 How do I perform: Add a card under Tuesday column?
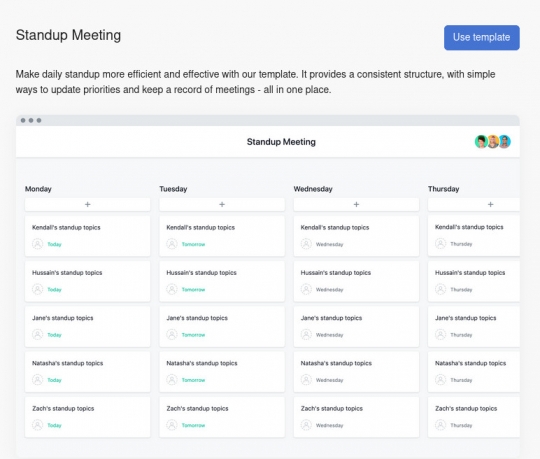[x=222, y=205]
